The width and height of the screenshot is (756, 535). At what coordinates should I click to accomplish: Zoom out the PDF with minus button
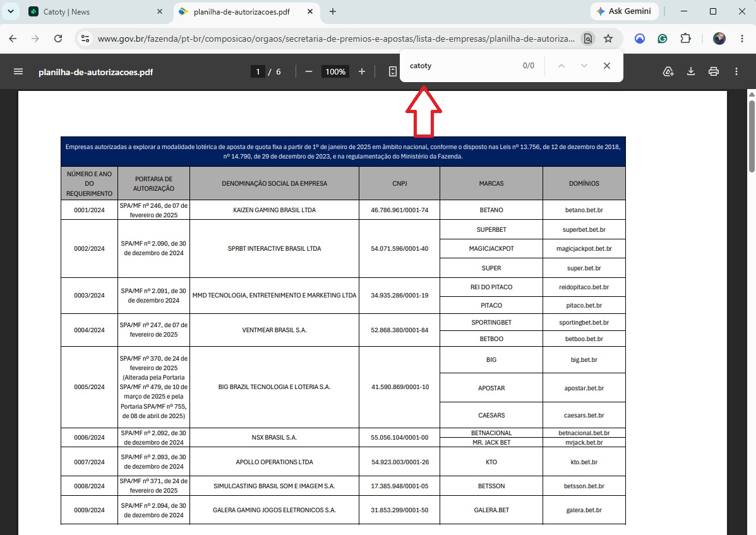pos(309,71)
